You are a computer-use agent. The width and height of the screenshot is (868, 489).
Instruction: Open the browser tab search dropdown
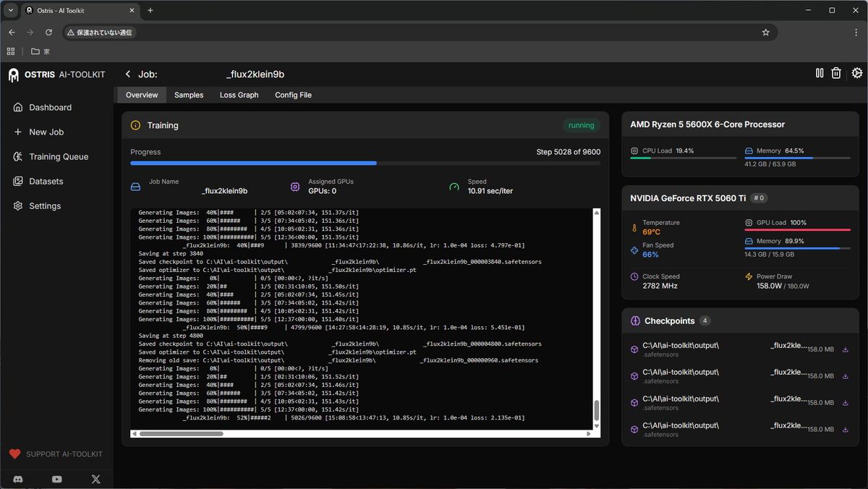click(10, 10)
